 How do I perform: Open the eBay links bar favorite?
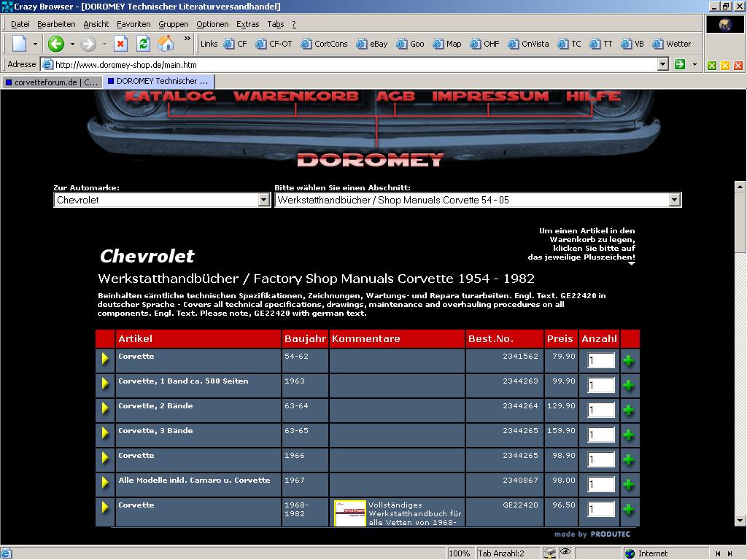[372, 44]
